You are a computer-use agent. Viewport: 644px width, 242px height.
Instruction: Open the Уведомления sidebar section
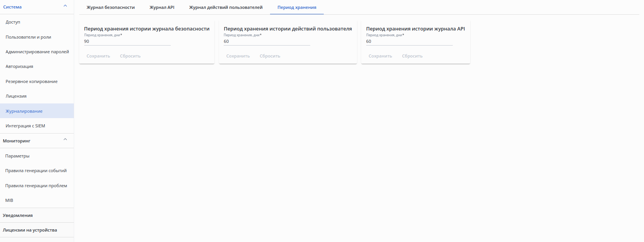click(x=18, y=215)
